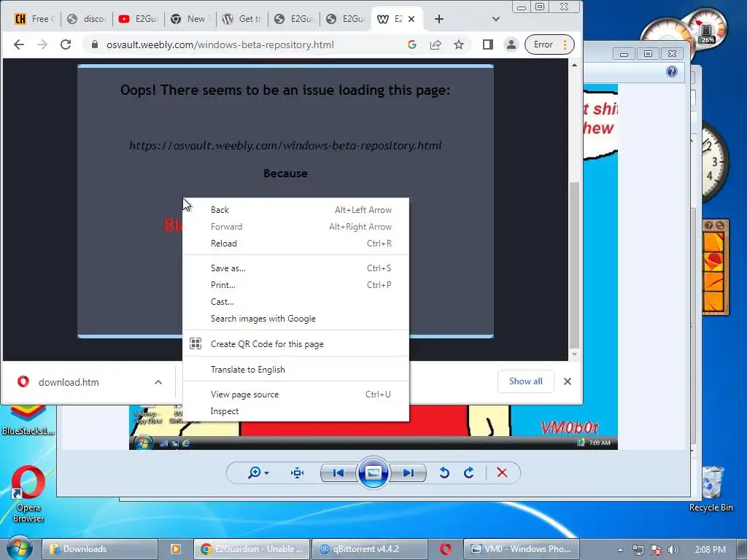The width and height of the screenshot is (747, 560).
Task: Switch to the New Tab tab
Action: point(190,19)
